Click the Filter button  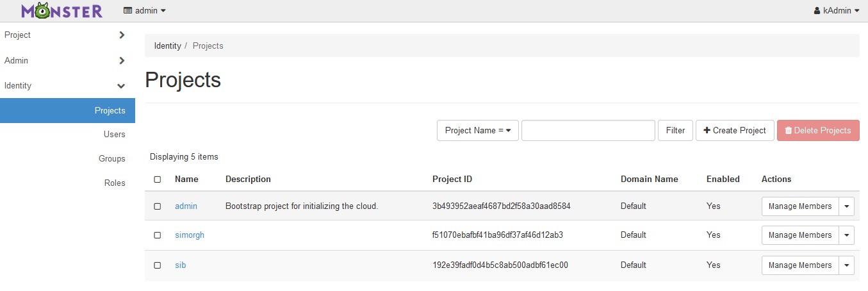click(675, 131)
